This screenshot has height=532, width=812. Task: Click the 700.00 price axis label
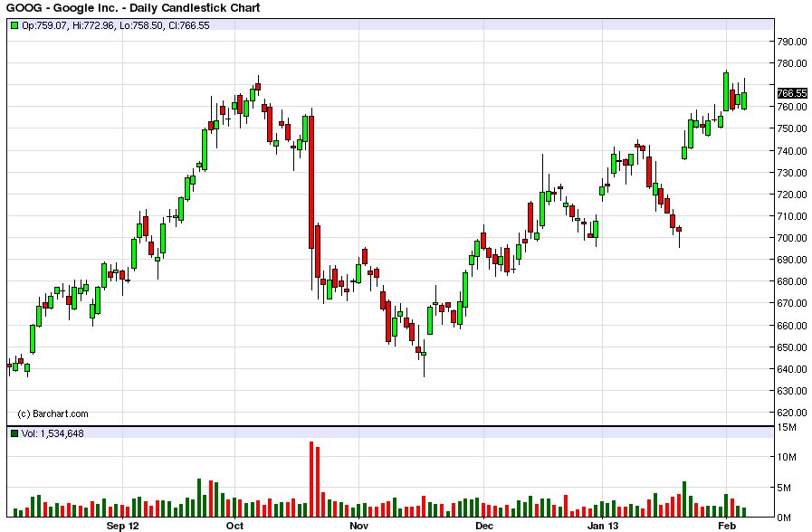tap(791, 238)
